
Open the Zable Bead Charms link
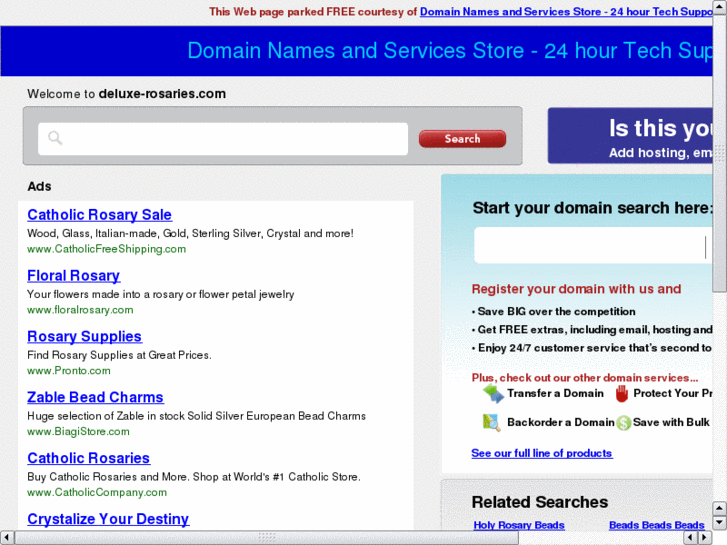(x=95, y=397)
